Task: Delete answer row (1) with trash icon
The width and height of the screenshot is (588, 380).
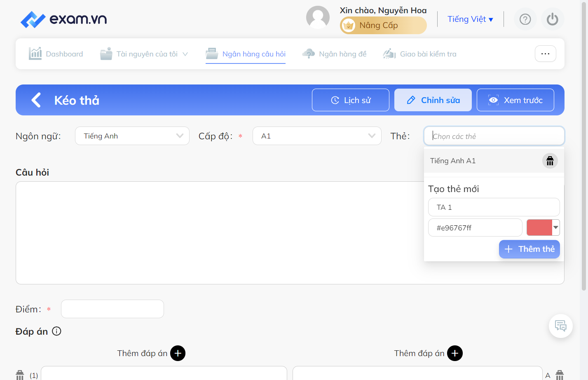Action: tap(20, 375)
